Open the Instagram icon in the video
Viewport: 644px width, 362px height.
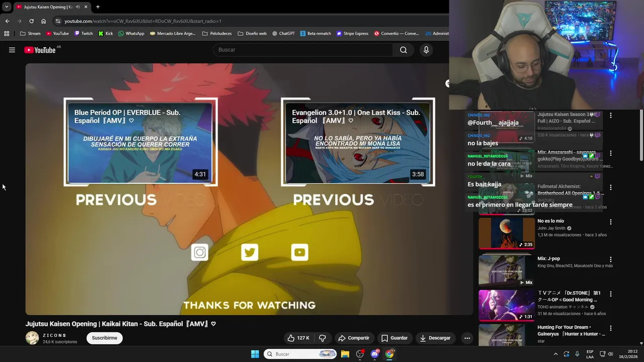point(200,252)
